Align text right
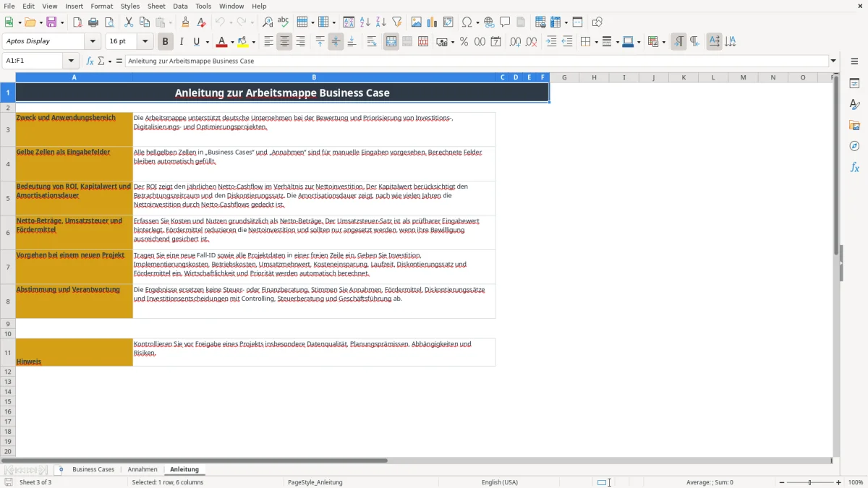This screenshot has height=488, width=868. click(x=301, y=42)
